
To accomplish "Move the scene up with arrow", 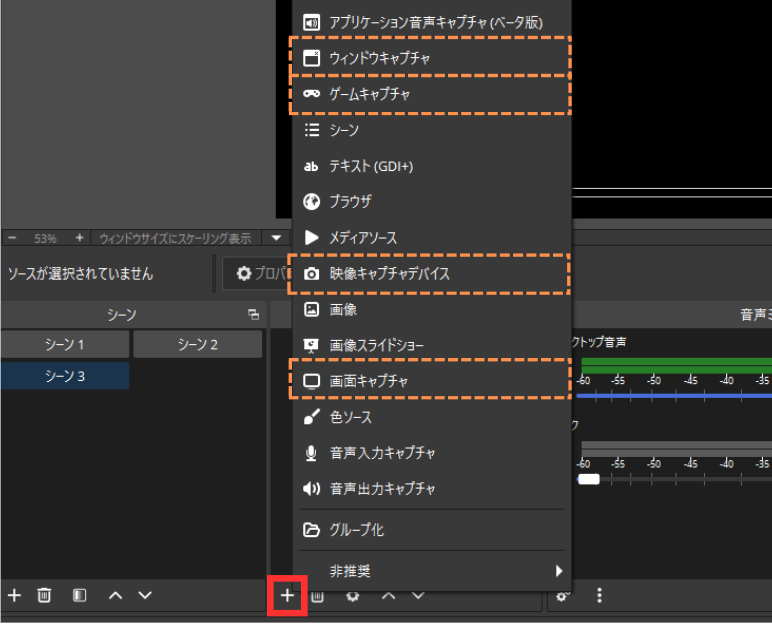I will pyautogui.click(x=115, y=595).
